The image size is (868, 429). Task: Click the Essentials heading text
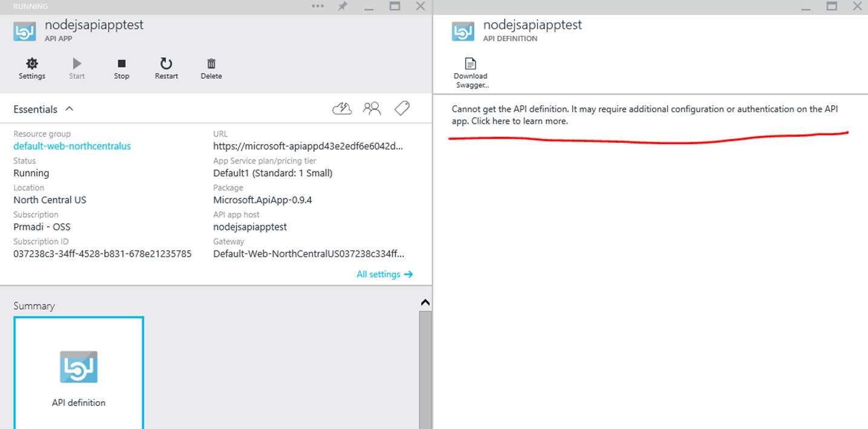click(36, 109)
